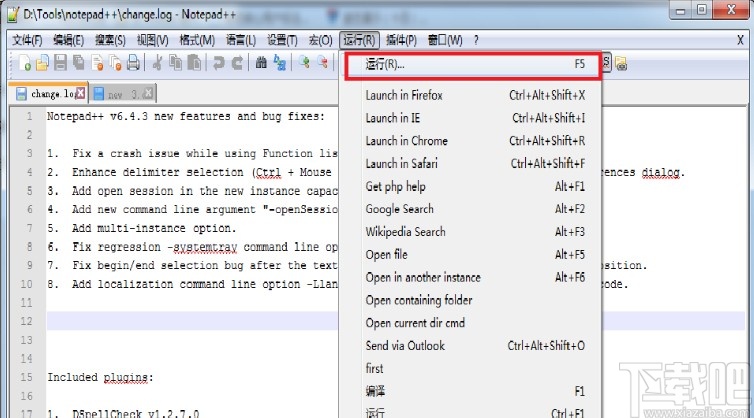Screen dimensions: 754x418
Task: Choose the 'first' menu entry
Action: click(x=470, y=368)
